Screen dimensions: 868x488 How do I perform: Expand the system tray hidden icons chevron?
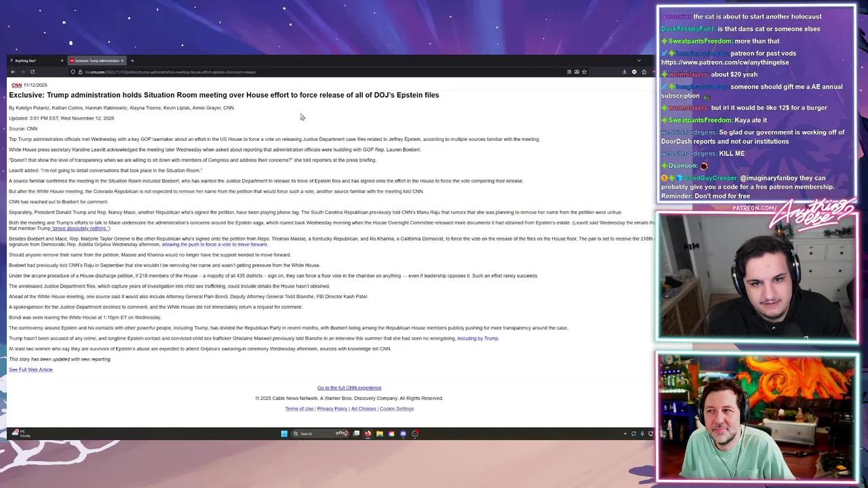point(625,434)
